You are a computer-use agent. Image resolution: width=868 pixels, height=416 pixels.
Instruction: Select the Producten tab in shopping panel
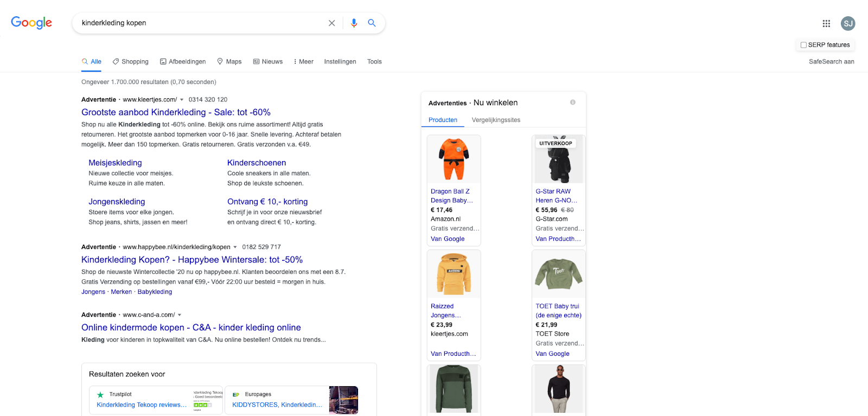443,120
